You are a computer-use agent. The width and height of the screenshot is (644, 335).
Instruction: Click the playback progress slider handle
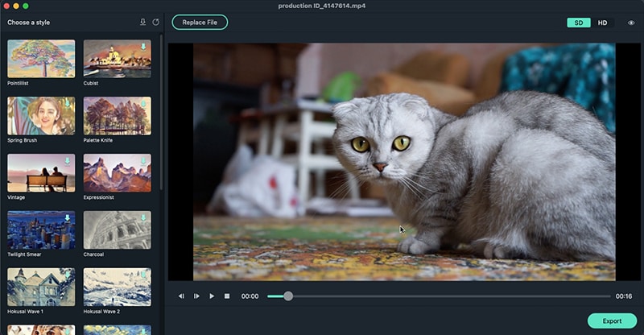(288, 296)
